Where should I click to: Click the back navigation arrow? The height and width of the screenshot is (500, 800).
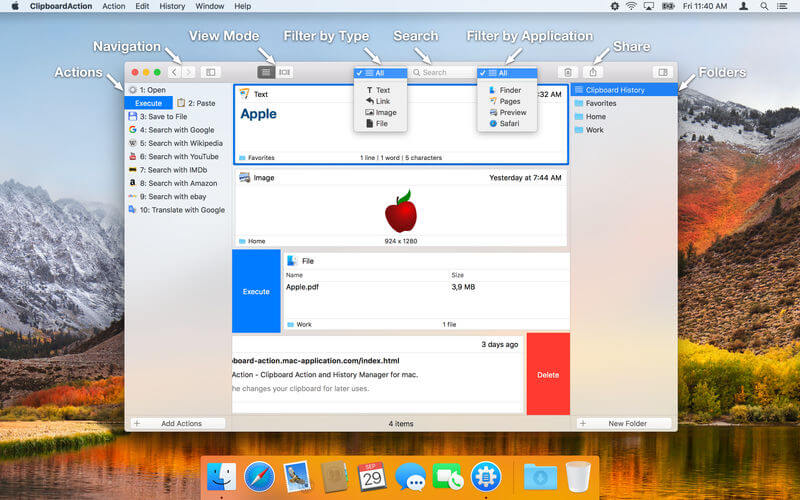point(174,72)
